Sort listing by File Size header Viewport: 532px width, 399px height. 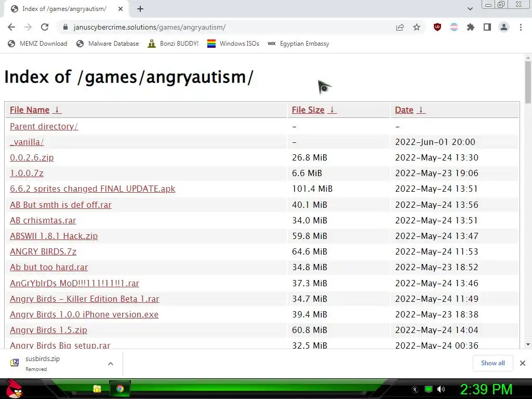click(x=308, y=110)
